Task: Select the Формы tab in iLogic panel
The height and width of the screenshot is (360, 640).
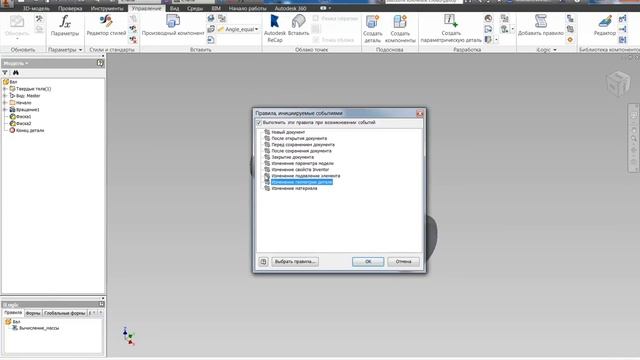Action: click(33, 313)
